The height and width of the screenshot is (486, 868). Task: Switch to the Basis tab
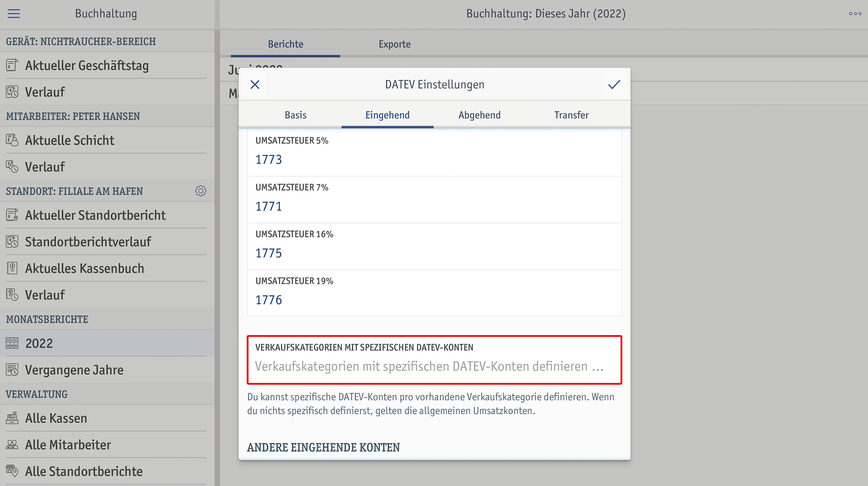pos(296,115)
